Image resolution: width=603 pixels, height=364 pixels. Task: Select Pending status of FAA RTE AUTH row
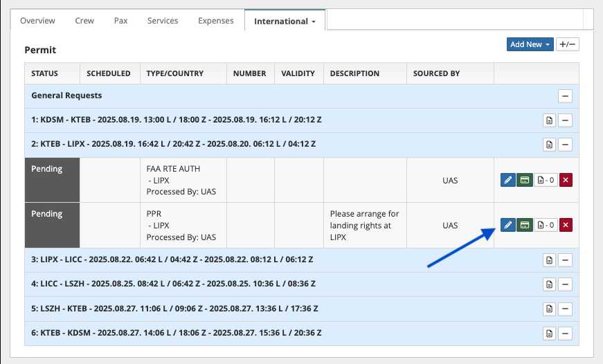coord(53,180)
